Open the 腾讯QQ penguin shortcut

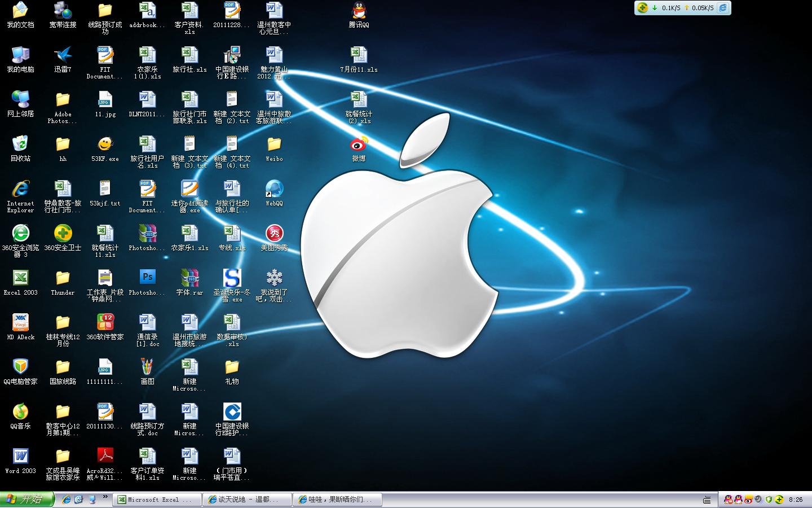pyautogui.click(x=359, y=15)
